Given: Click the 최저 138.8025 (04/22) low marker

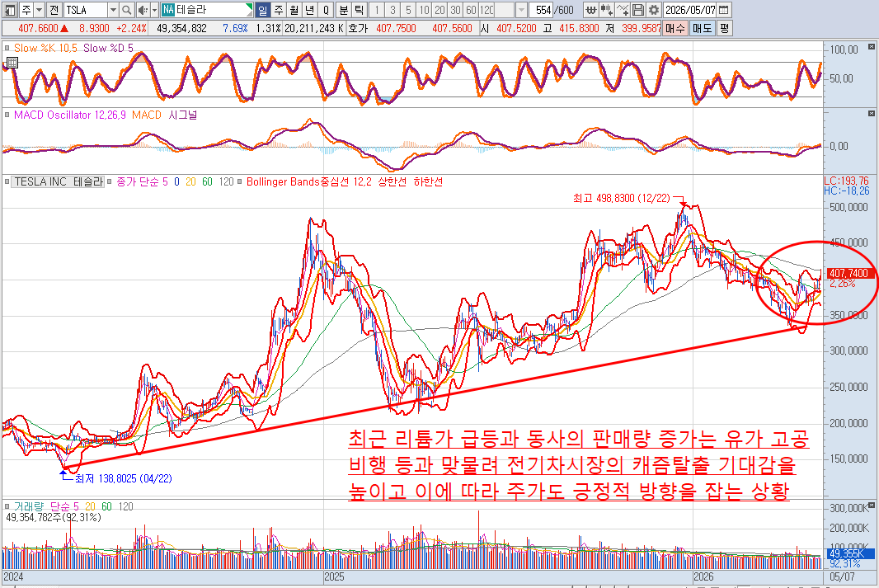Looking at the screenshot, I should click(124, 478).
